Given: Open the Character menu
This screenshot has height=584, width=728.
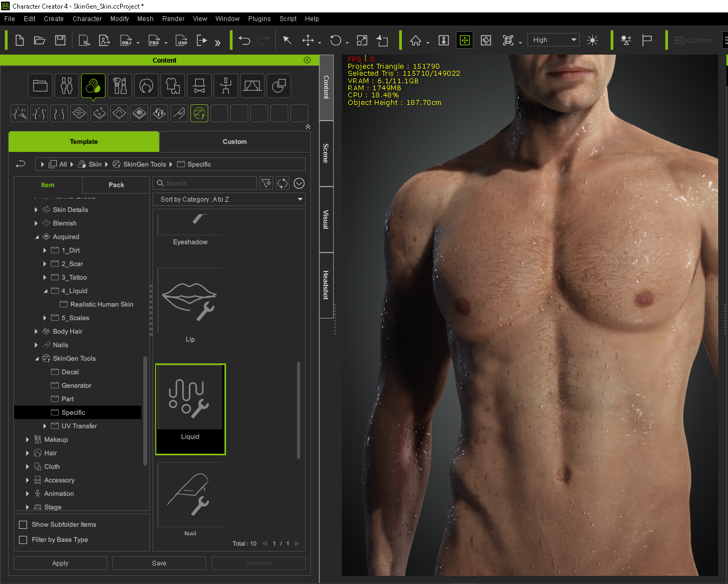Looking at the screenshot, I should coord(87,18).
